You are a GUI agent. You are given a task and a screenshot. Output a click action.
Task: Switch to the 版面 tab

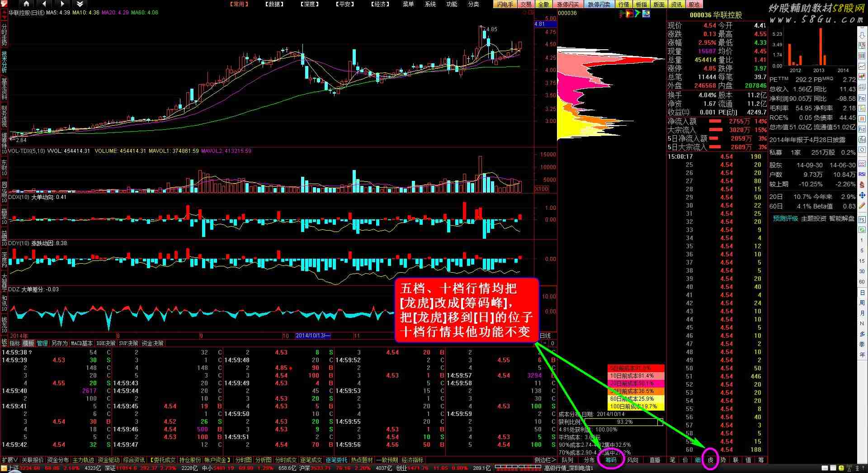tap(659, 4)
